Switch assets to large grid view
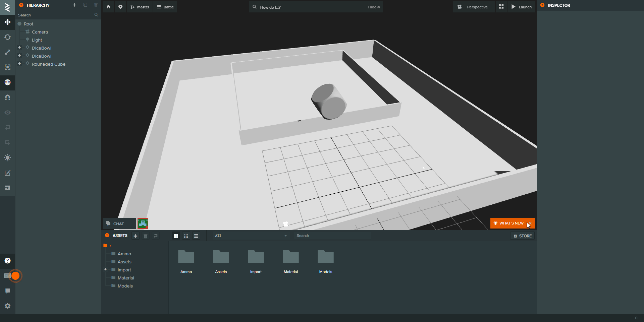Screen dimensions: 644x322 pyautogui.click(x=176, y=236)
